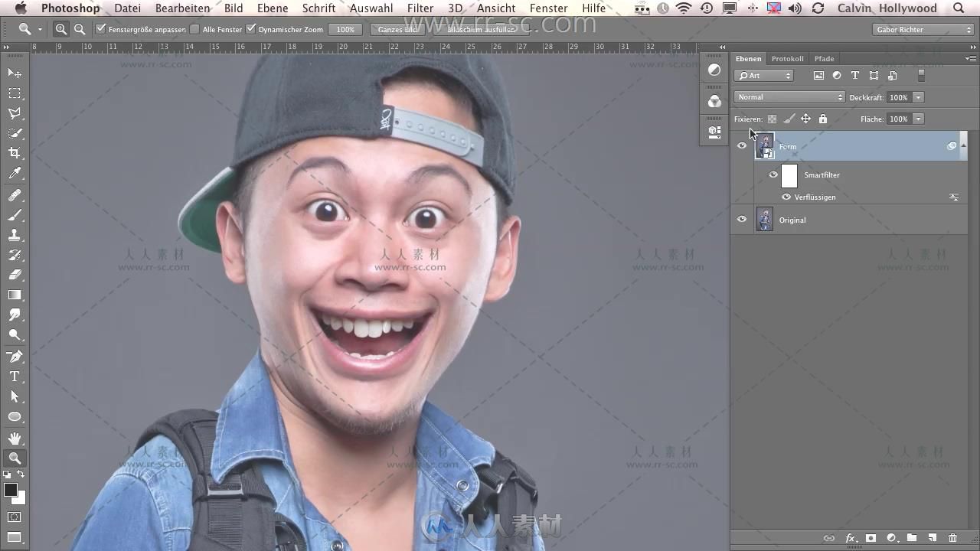The height and width of the screenshot is (551, 980).
Task: Open the Fläche fill slider arrow
Action: [x=918, y=119]
